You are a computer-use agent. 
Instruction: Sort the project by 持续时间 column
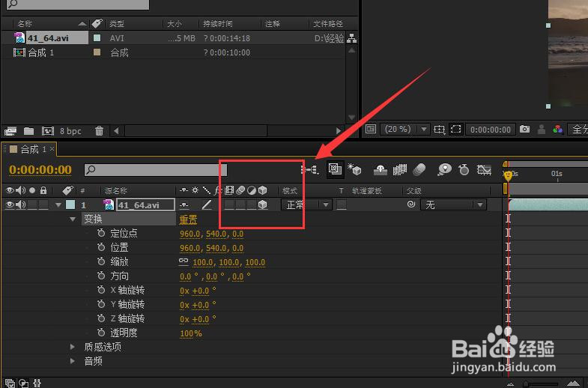click(218, 24)
